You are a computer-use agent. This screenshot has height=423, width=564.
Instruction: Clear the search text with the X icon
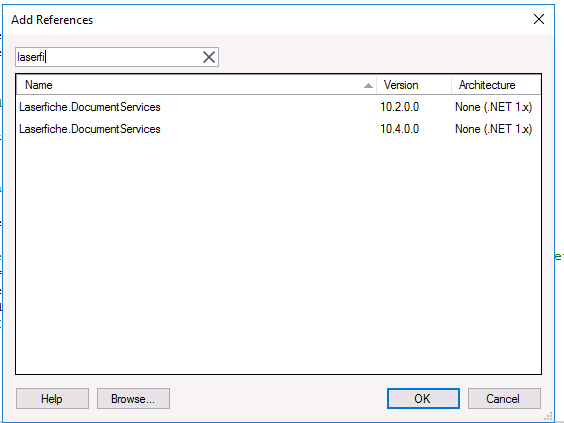[209, 57]
